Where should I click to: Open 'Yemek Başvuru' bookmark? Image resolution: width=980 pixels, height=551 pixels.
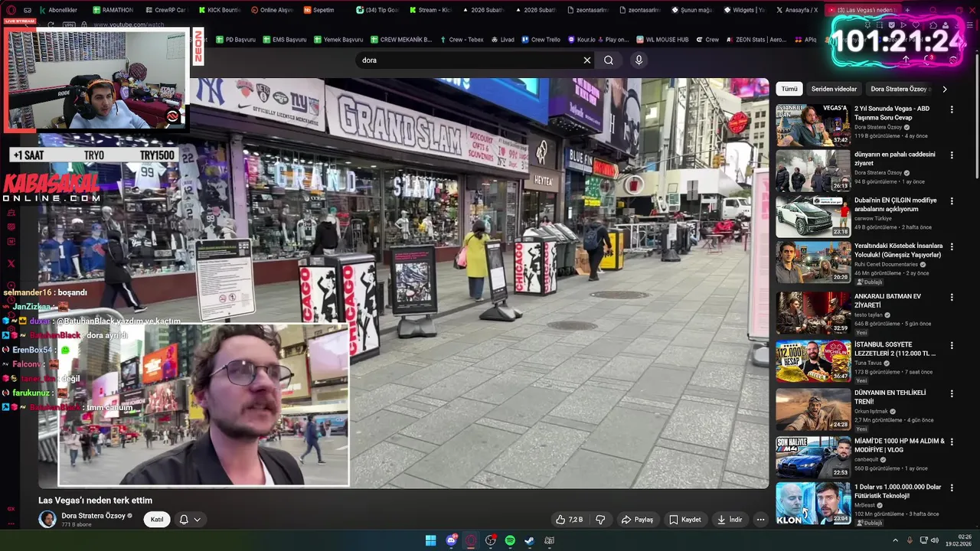[338, 40]
